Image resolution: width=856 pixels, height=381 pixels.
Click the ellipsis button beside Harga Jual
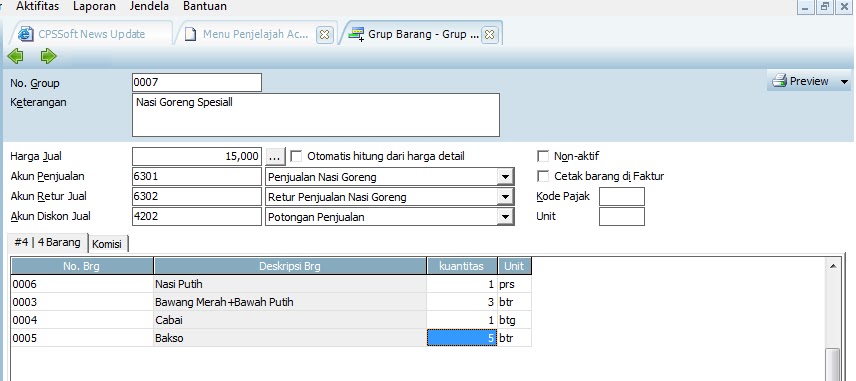275,157
